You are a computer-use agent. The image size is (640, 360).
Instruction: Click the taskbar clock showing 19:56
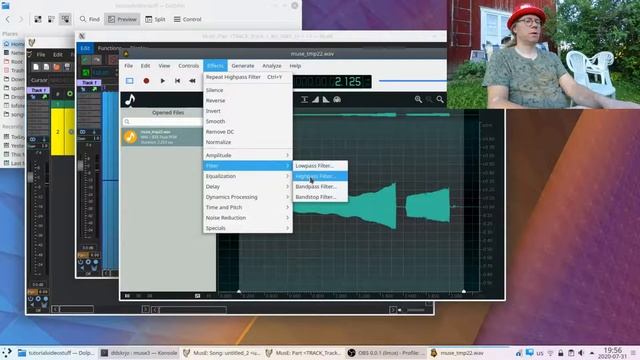pyautogui.click(x=612, y=353)
